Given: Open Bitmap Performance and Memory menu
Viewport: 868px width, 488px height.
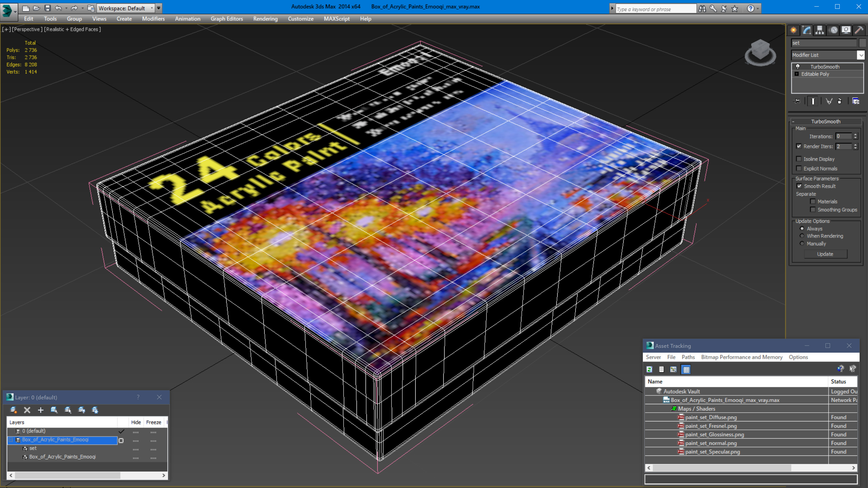Looking at the screenshot, I should click(741, 357).
